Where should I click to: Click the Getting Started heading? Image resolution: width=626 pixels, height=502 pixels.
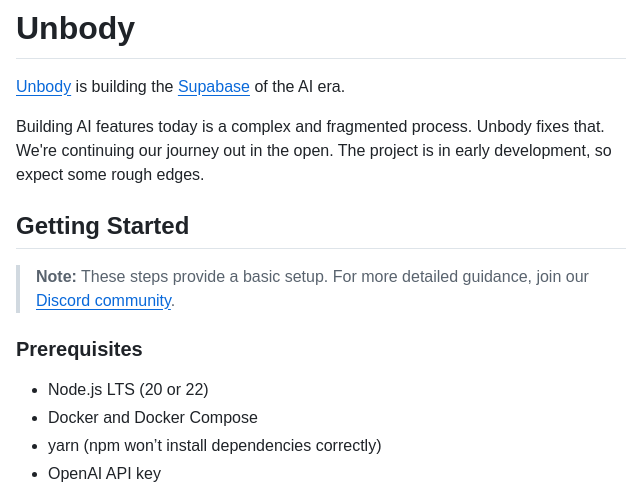102,226
